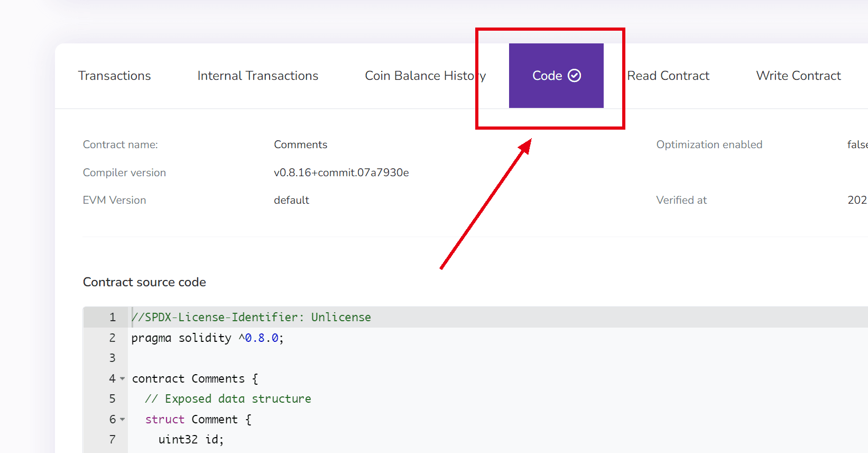This screenshot has height=453, width=868.
Task: Click the Contract name: label
Action: point(121,144)
